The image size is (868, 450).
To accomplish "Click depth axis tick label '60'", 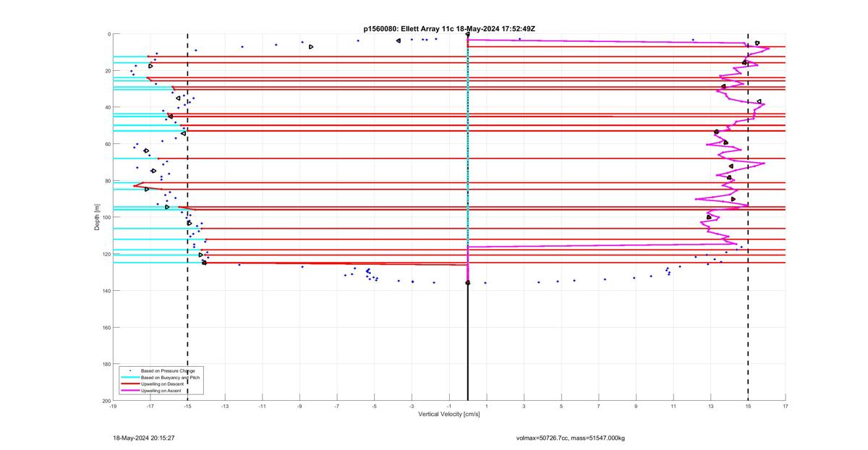I will point(107,144).
